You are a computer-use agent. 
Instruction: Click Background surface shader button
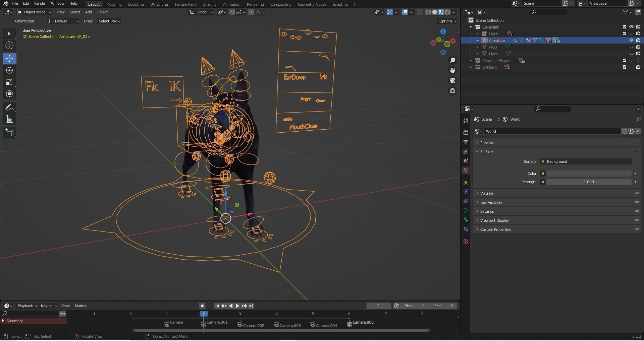tap(586, 161)
